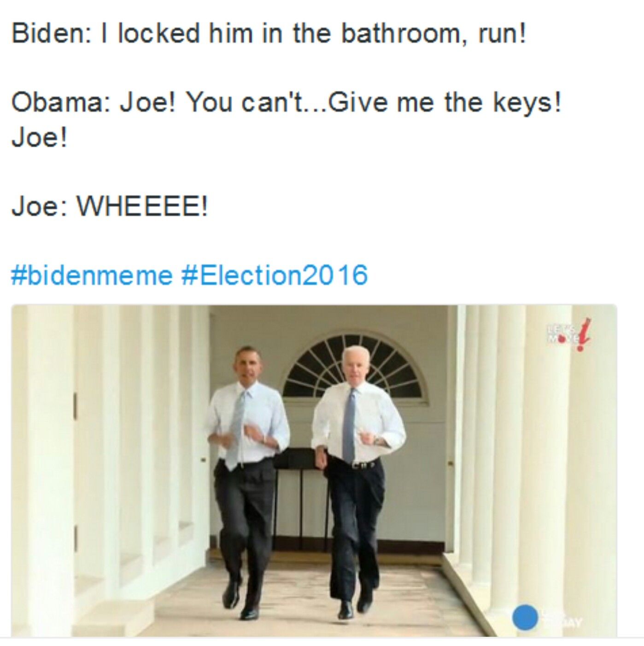Click the 'Give me the keys!' text

click(445, 102)
